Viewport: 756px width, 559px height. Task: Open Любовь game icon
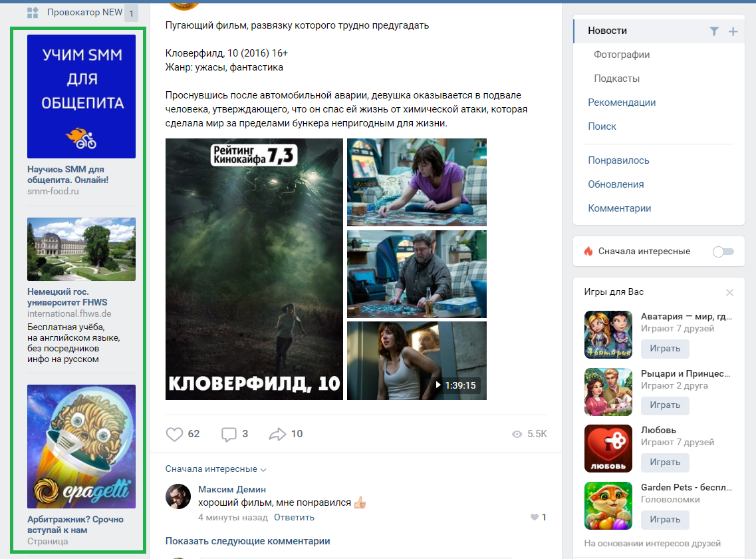[x=608, y=449]
